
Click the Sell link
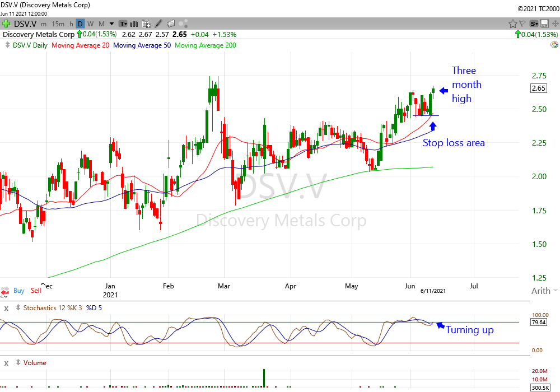[x=36, y=290]
